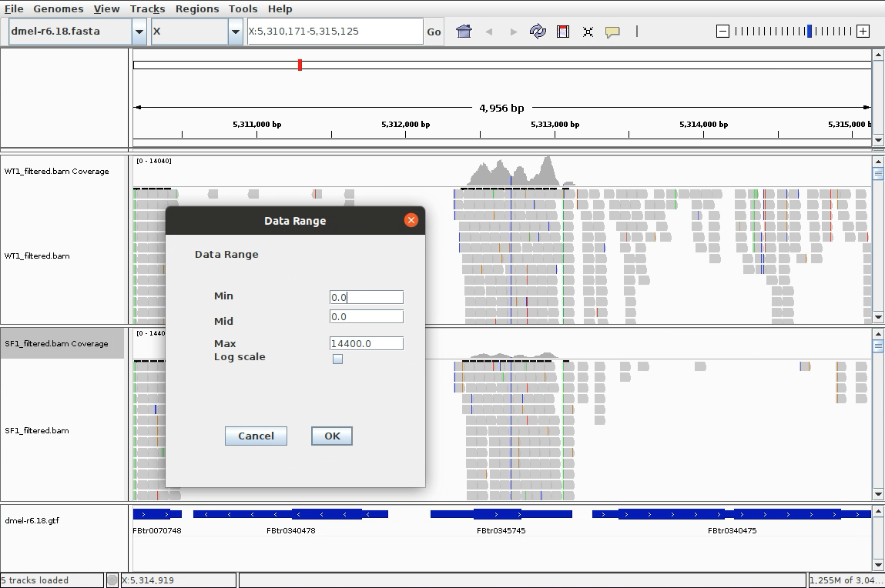
Task: Click the Refresh icon in the toolbar
Action: [x=538, y=32]
